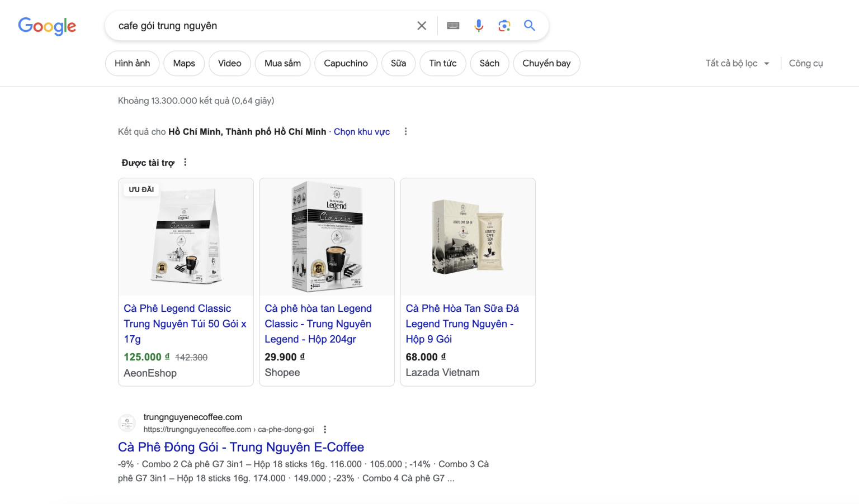
Task: Open 'Cà Phê Đóng Gói - Trung Nguyên E-Coffee' result
Action: click(240, 447)
